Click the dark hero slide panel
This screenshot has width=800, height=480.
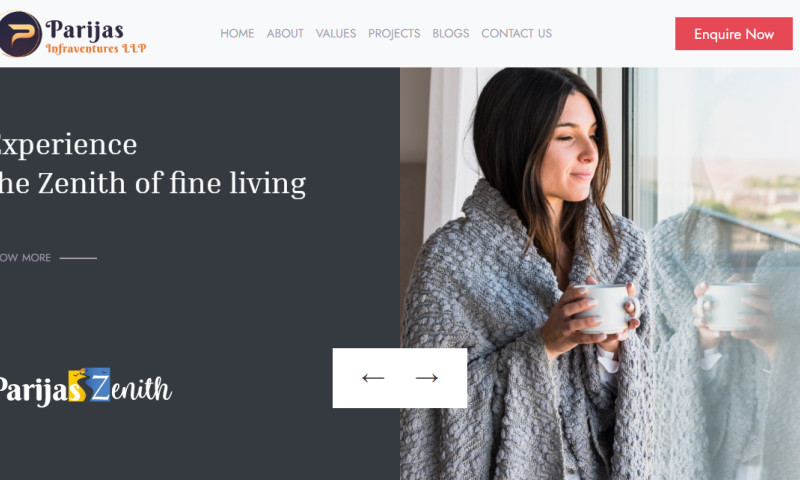200,273
